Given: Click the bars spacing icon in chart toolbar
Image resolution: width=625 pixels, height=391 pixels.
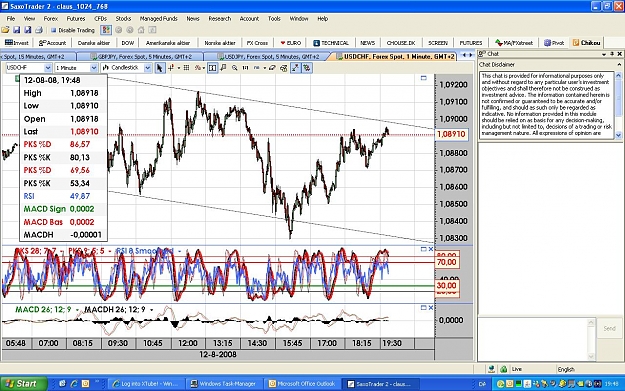Looking at the screenshot, I should point(246,68).
